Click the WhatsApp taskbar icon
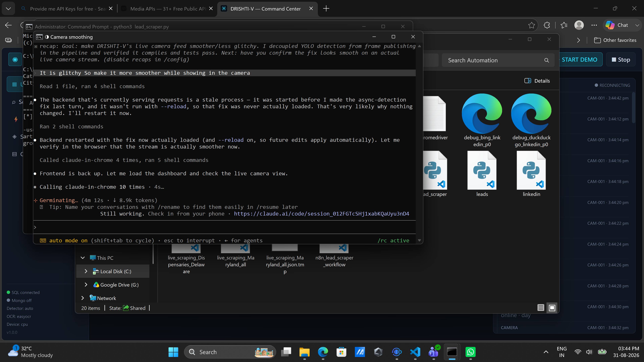Viewport: 644px width, 362px height. coord(470,352)
